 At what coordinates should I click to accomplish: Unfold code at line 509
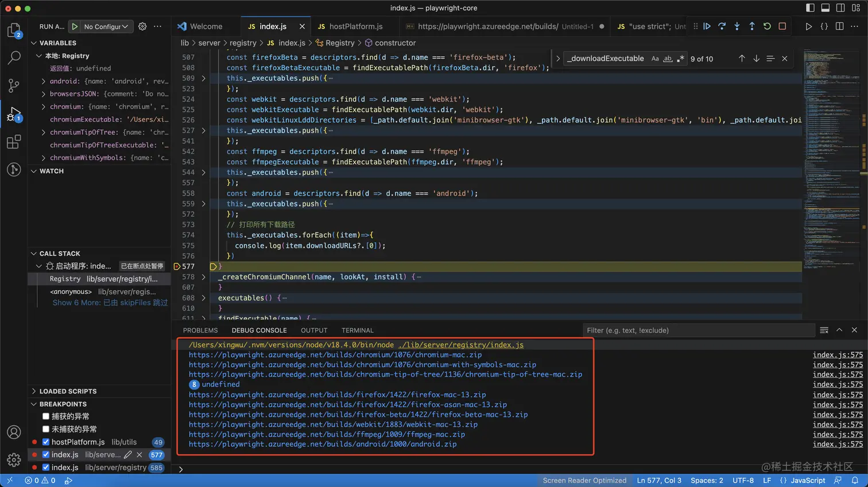203,78
